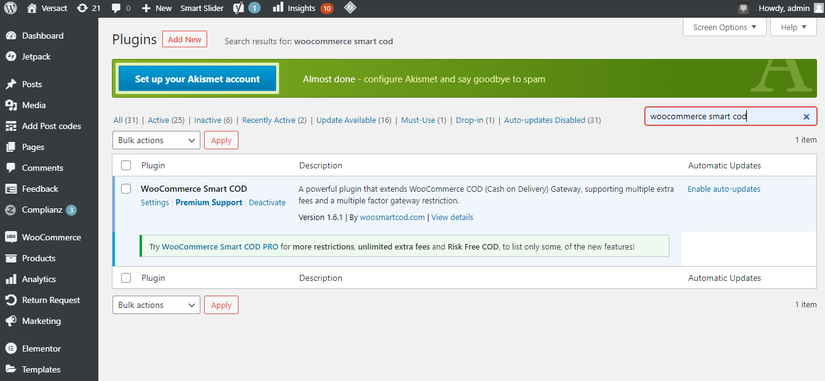The image size is (825, 381).
Task: Expand the bottom Bulk actions dropdown
Action: 156,305
